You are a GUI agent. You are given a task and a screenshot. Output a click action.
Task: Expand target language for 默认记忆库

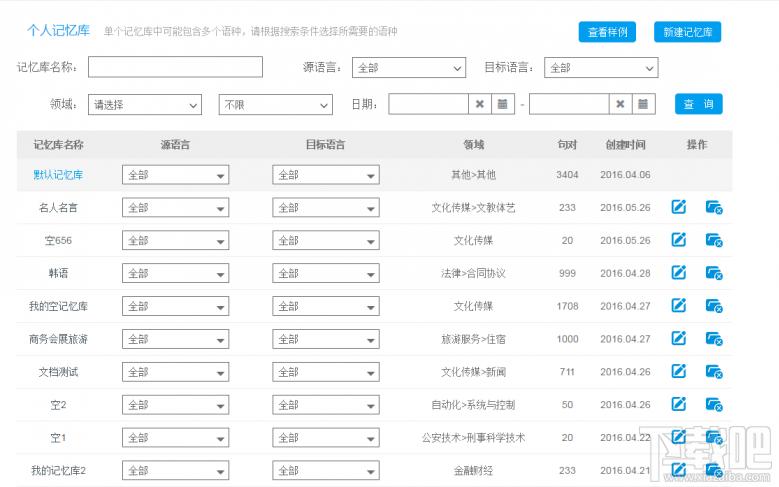tap(326, 175)
